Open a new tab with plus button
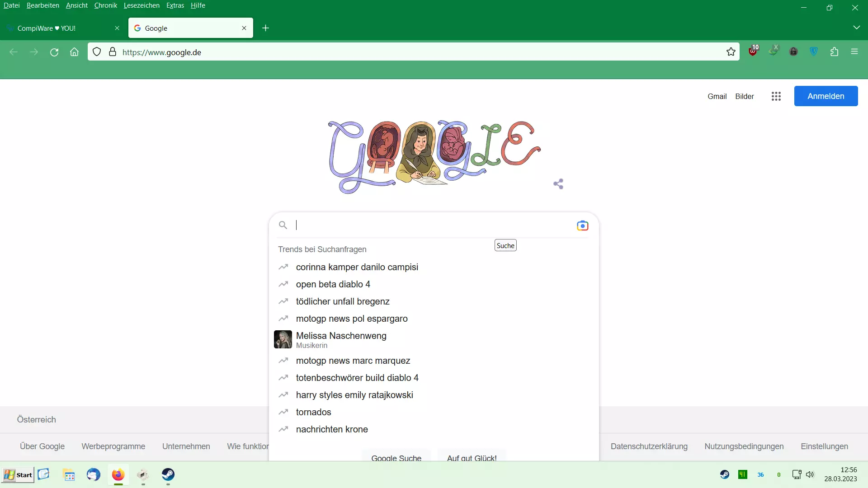The height and width of the screenshot is (488, 868). point(266,28)
